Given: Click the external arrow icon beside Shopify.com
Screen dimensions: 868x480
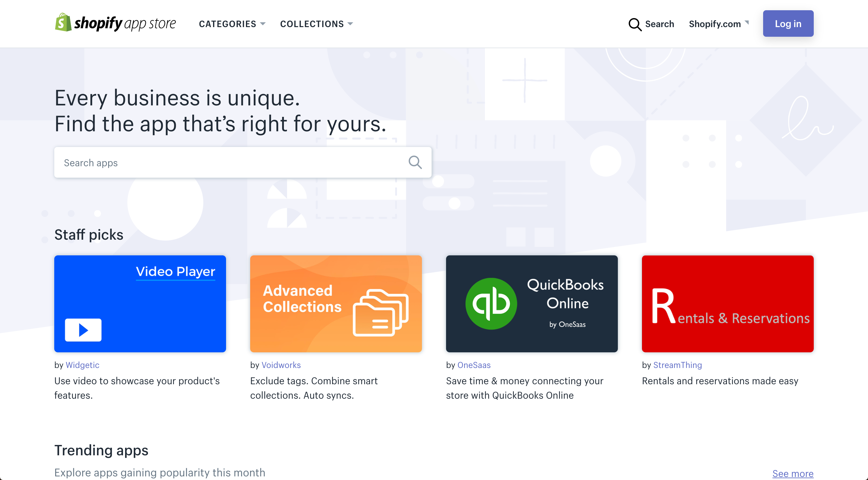Looking at the screenshot, I should coord(747,23).
